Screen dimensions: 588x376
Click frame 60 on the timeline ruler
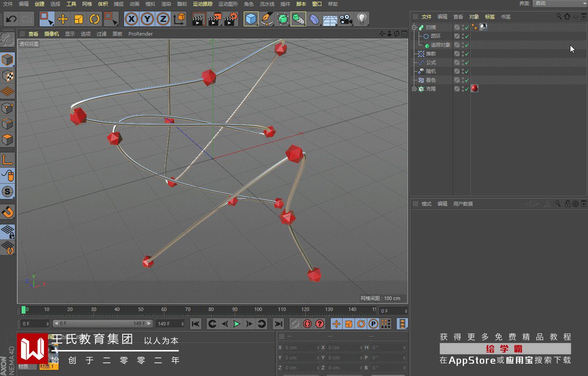tap(164, 310)
